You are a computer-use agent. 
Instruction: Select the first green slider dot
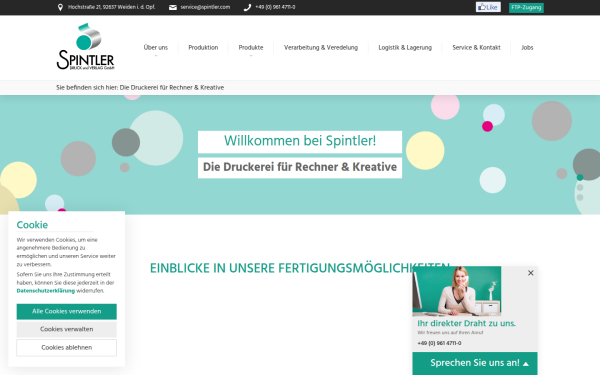coord(580,178)
